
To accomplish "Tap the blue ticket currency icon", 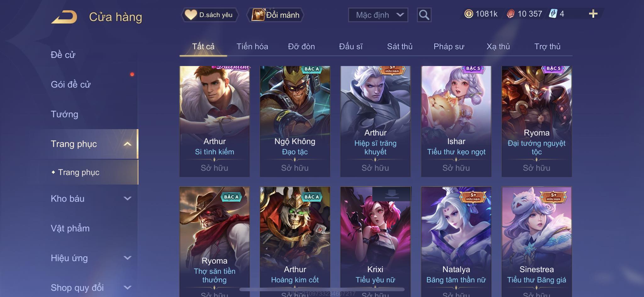I will (553, 14).
